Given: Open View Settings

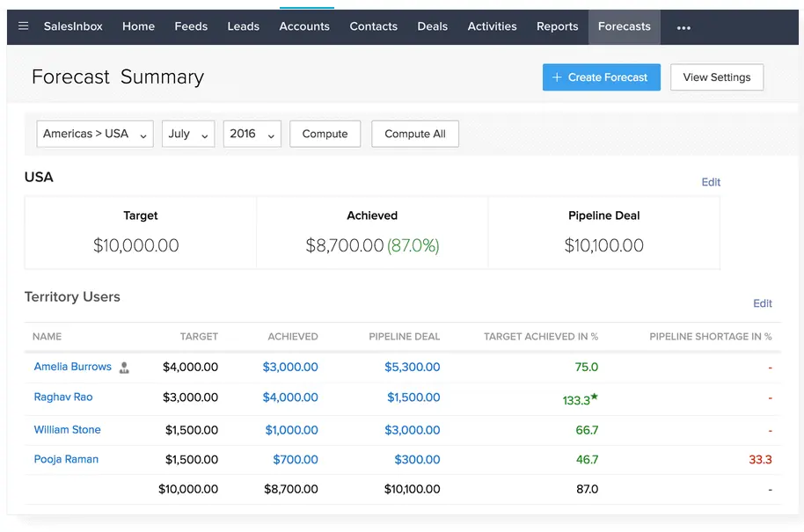Looking at the screenshot, I should 717,77.
